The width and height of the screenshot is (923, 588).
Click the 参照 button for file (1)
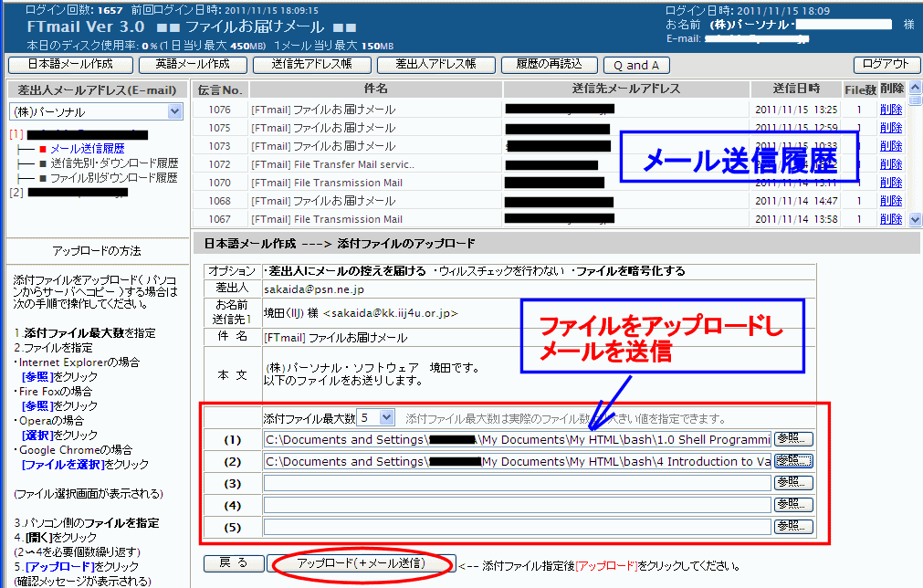click(792, 438)
